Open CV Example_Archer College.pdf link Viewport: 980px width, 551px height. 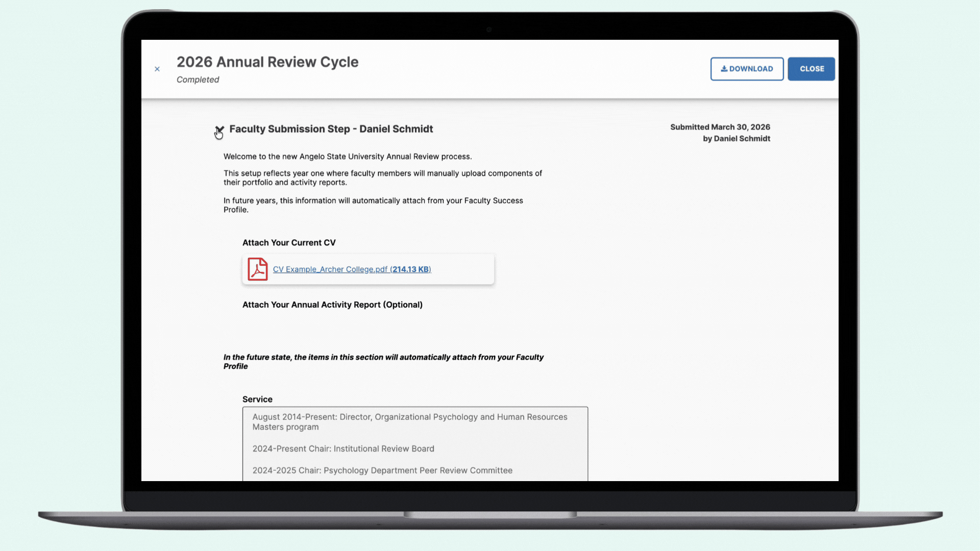click(x=331, y=269)
